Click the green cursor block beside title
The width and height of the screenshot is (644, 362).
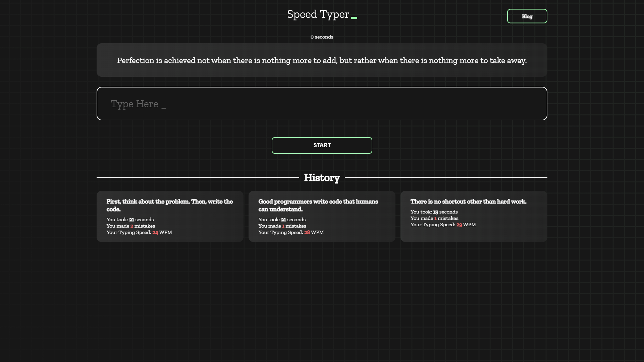[x=354, y=18]
